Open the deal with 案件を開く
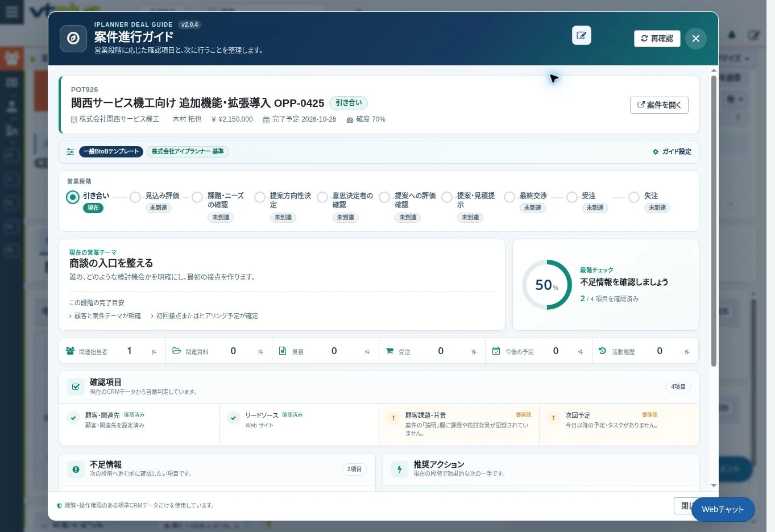Image resolution: width=775 pixels, height=532 pixels. (659, 105)
